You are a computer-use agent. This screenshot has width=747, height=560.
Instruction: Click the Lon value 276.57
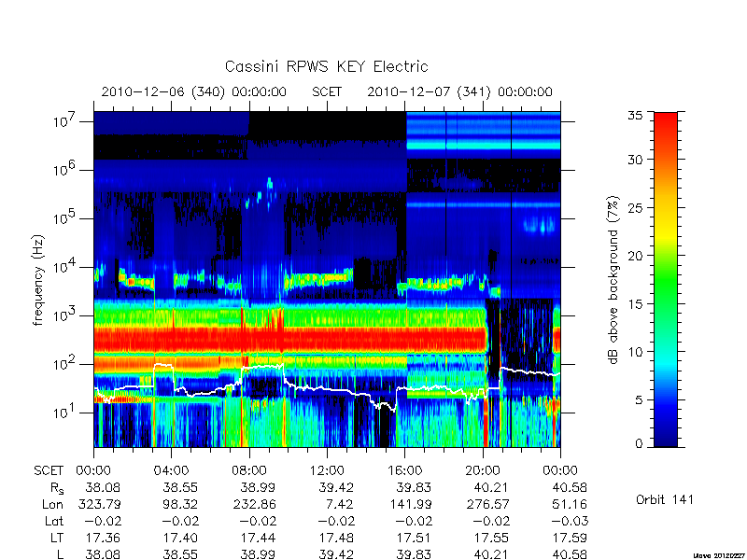[487, 504]
